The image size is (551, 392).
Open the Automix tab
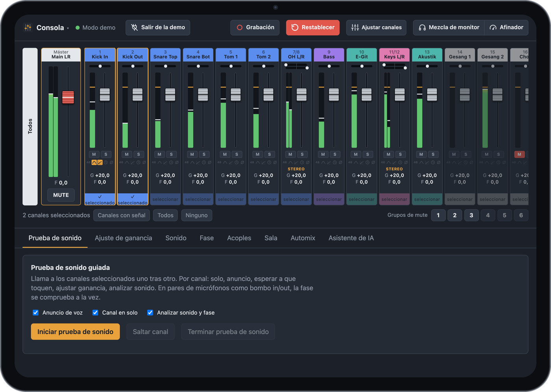[303, 238]
